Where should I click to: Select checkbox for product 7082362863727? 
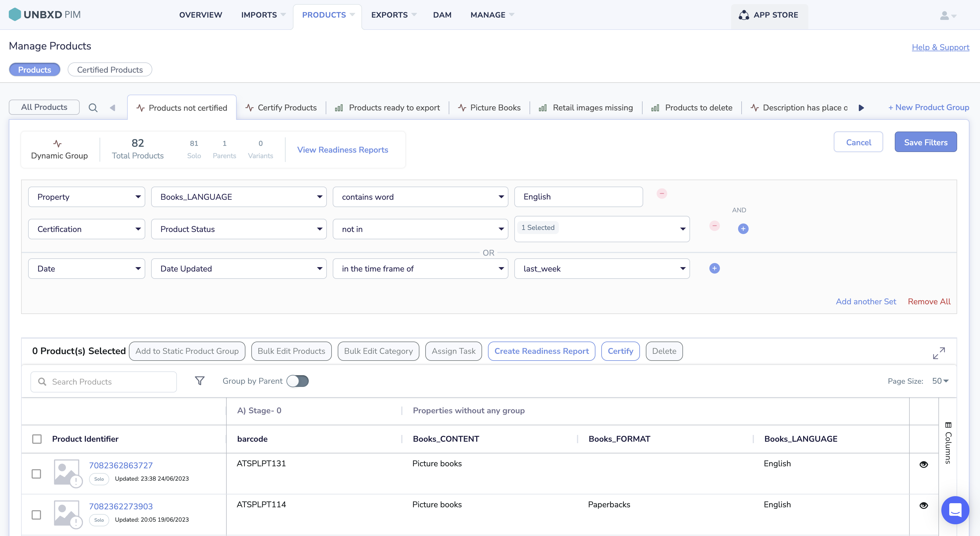pyautogui.click(x=36, y=474)
